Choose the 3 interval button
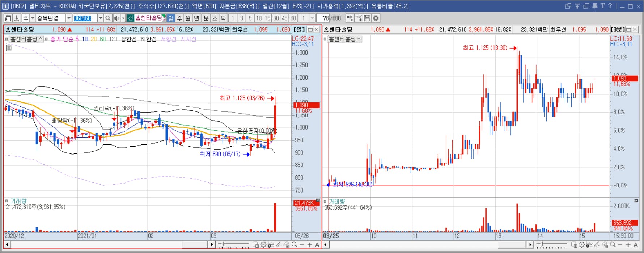The image size is (644, 253). point(242,18)
